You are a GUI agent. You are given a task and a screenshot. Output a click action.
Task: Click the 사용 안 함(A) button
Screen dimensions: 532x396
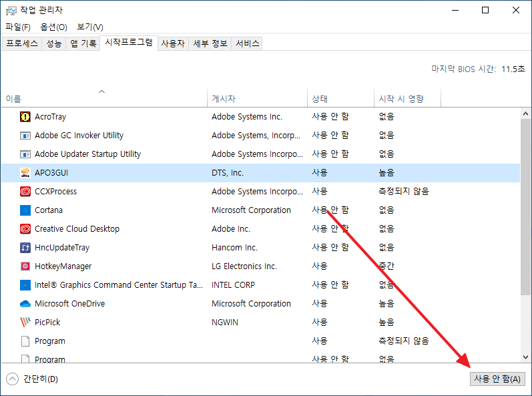click(497, 379)
